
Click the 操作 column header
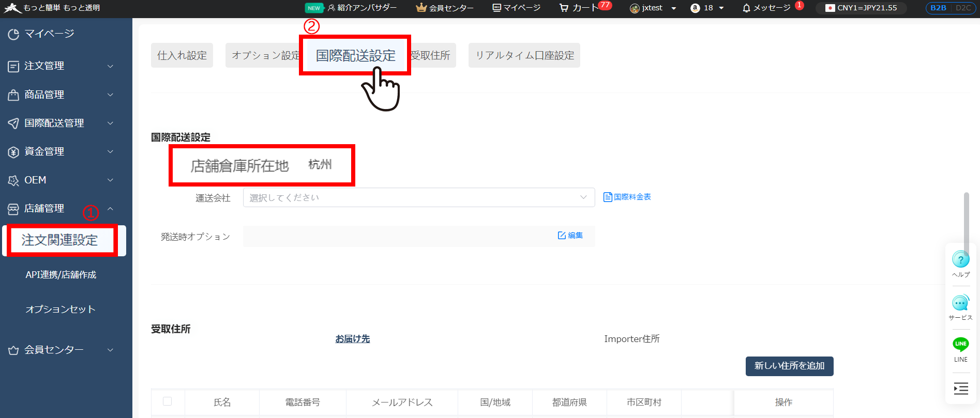click(783, 402)
